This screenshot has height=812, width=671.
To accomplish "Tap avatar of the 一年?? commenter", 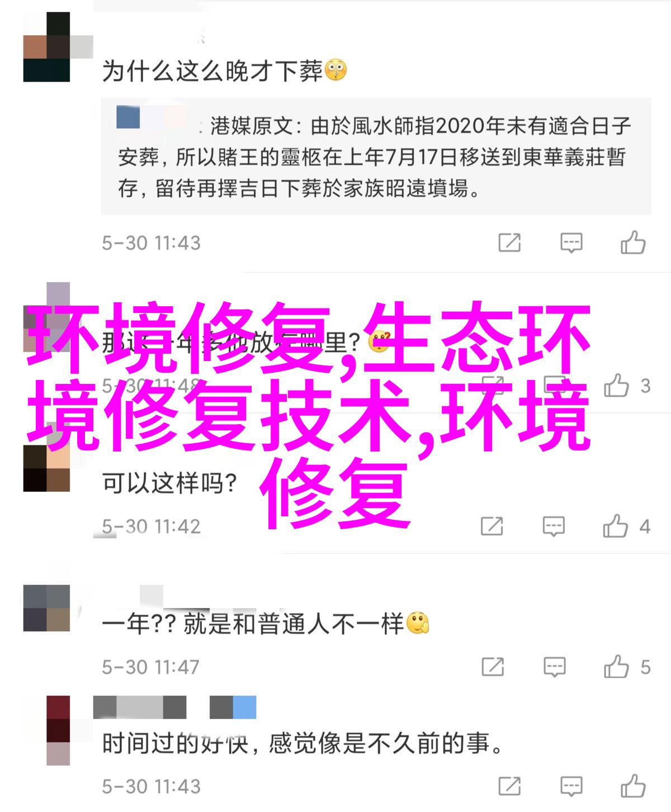I will [46, 608].
